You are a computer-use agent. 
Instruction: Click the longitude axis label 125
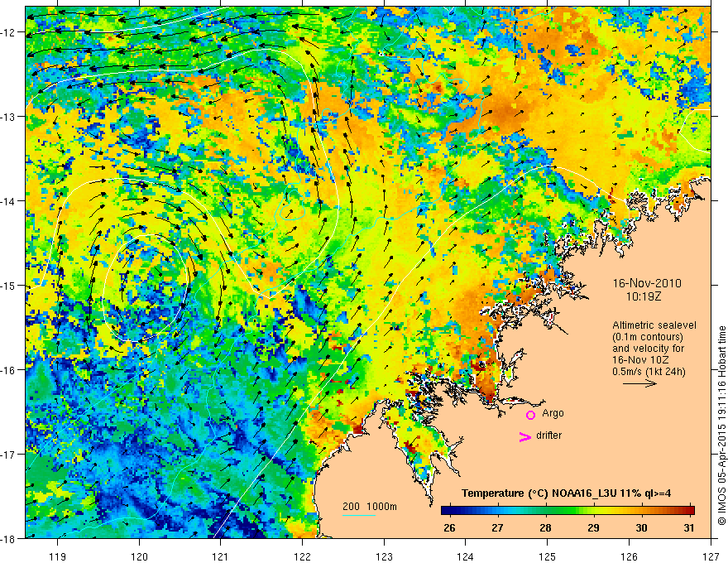tap(548, 556)
